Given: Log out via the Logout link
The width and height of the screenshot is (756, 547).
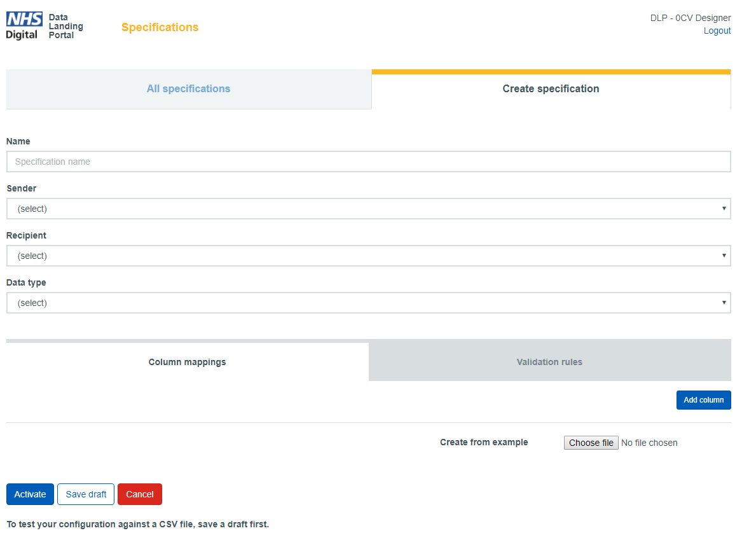Looking at the screenshot, I should click(x=717, y=31).
